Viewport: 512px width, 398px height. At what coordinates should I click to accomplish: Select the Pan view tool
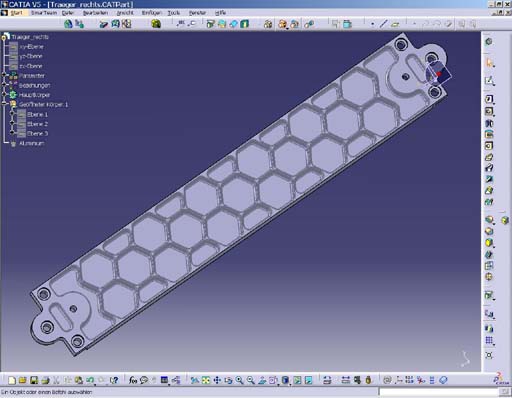tap(217, 380)
